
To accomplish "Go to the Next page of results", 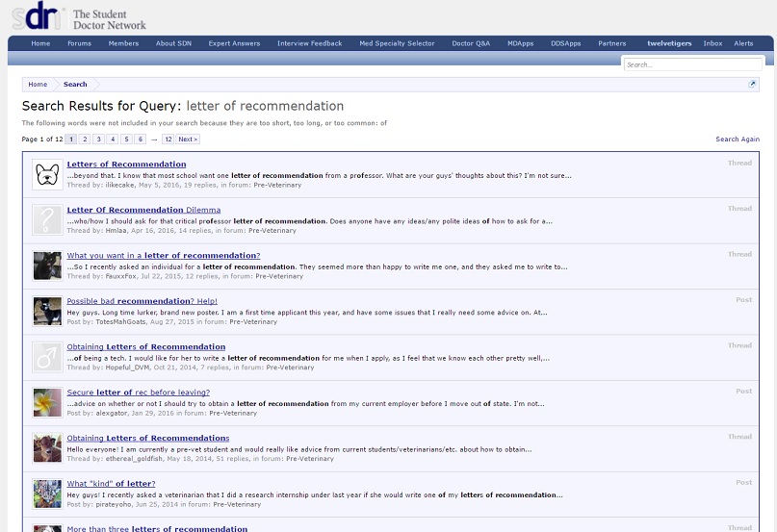I will pos(188,139).
